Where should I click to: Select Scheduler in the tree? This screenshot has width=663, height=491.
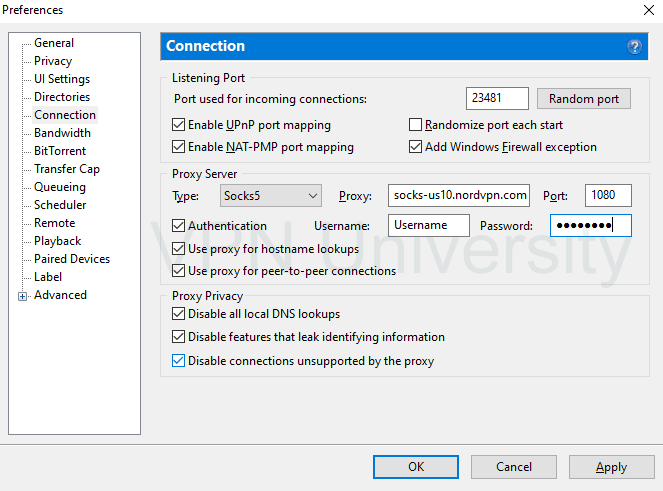coord(60,205)
